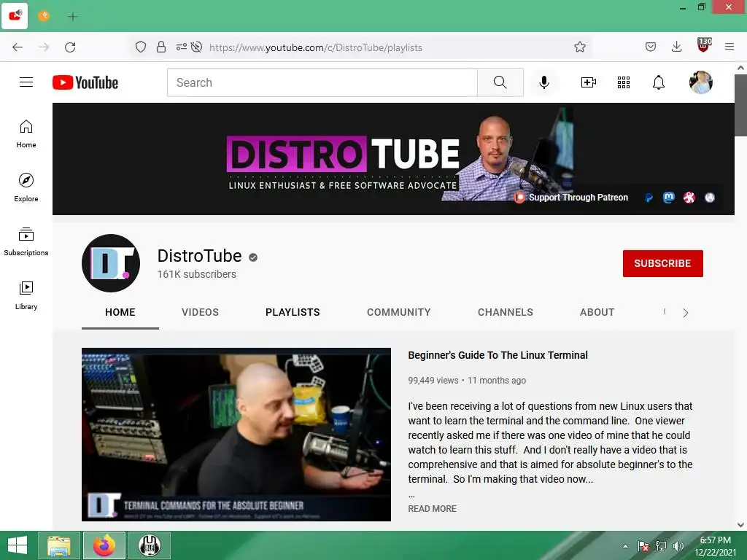
Task: Open File Explorer from the taskbar
Action: pos(59,545)
